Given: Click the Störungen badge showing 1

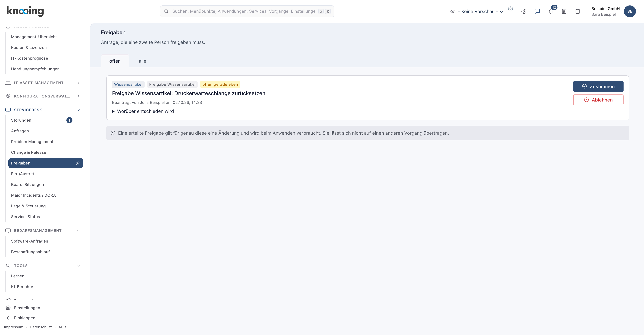Looking at the screenshot, I should coord(69,120).
